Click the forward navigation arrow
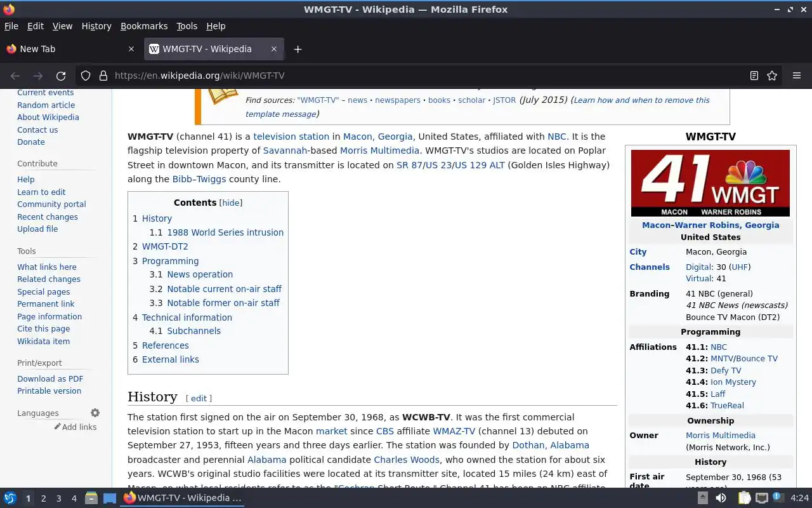 38,76
